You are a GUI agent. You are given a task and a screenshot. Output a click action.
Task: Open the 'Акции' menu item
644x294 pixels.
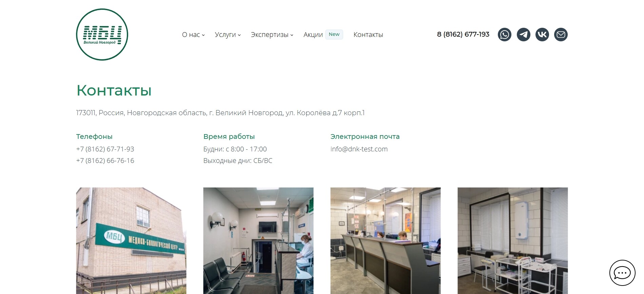pyautogui.click(x=313, y=35)
